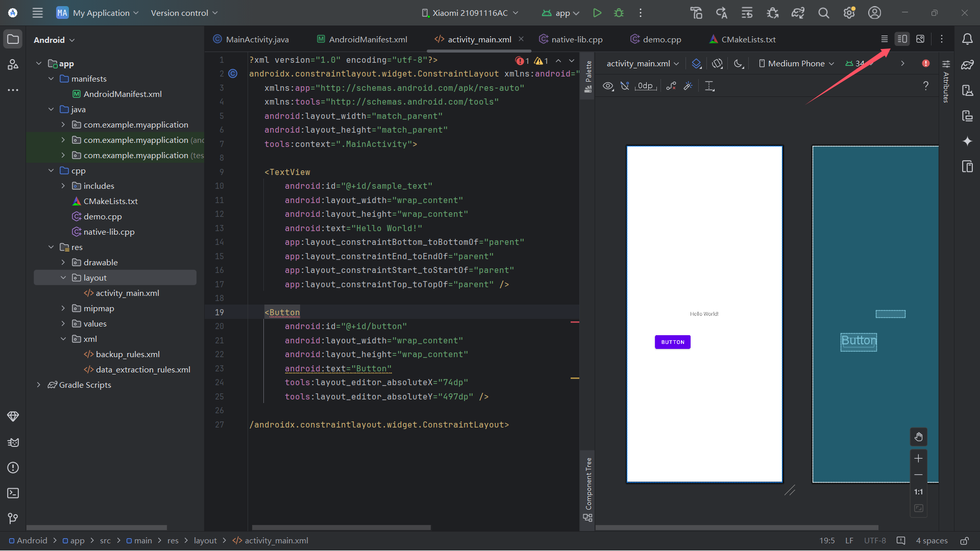Click Infer Constraints magic wand icon

pos(688,86)
